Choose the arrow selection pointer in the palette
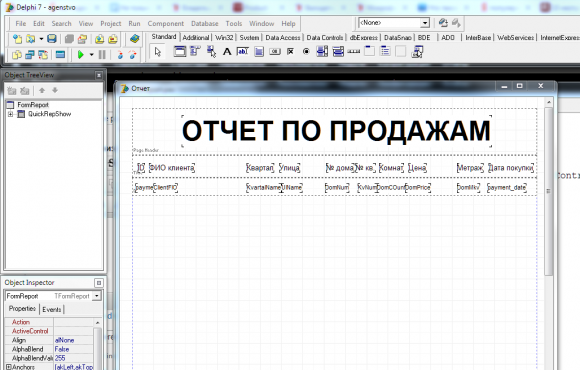Screen dimensions: 580x370 tap(158, 52)
